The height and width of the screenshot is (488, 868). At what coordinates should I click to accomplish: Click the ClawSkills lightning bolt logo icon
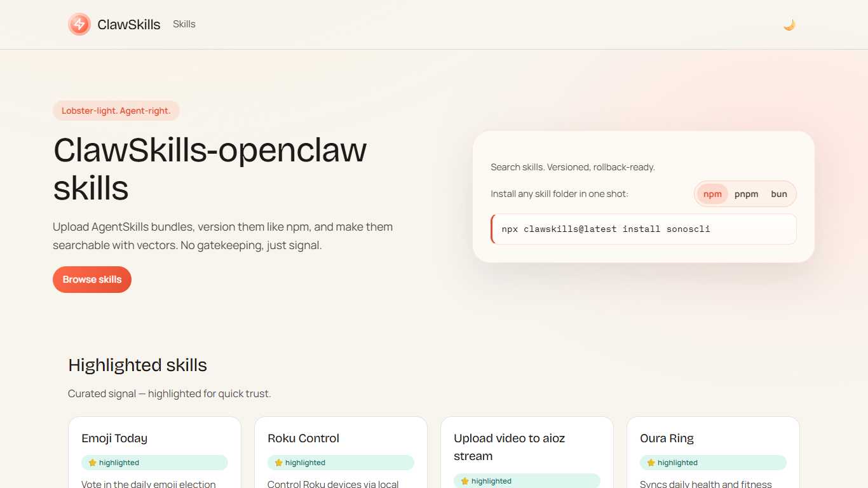pyautogui.click(x=79, y=25)
